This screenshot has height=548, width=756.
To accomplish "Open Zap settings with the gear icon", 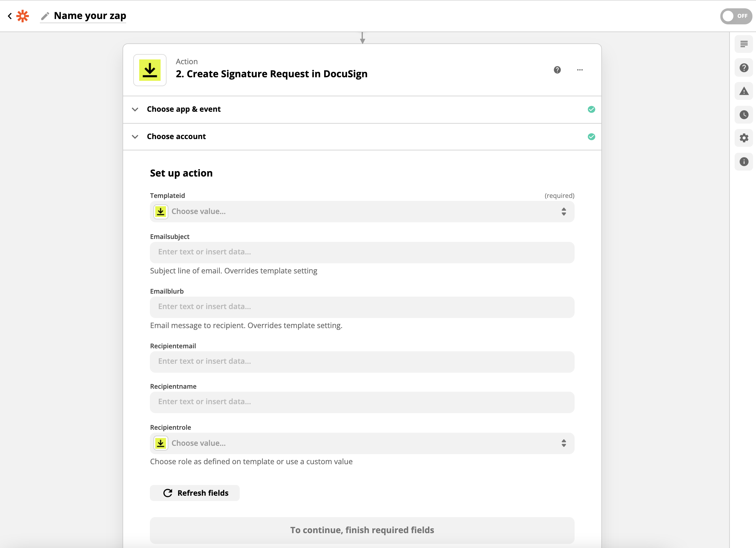I will [744, 138].
